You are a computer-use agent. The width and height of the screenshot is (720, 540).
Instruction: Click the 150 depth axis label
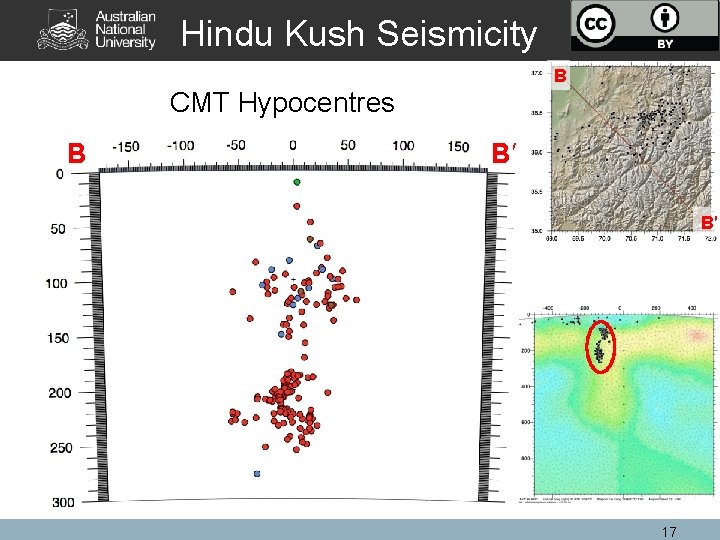58,338
